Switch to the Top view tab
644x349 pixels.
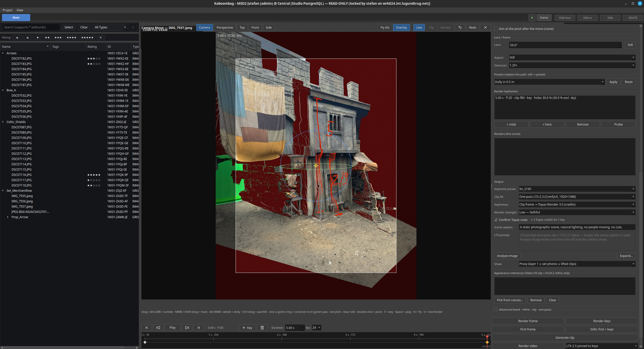click(242, 28)
